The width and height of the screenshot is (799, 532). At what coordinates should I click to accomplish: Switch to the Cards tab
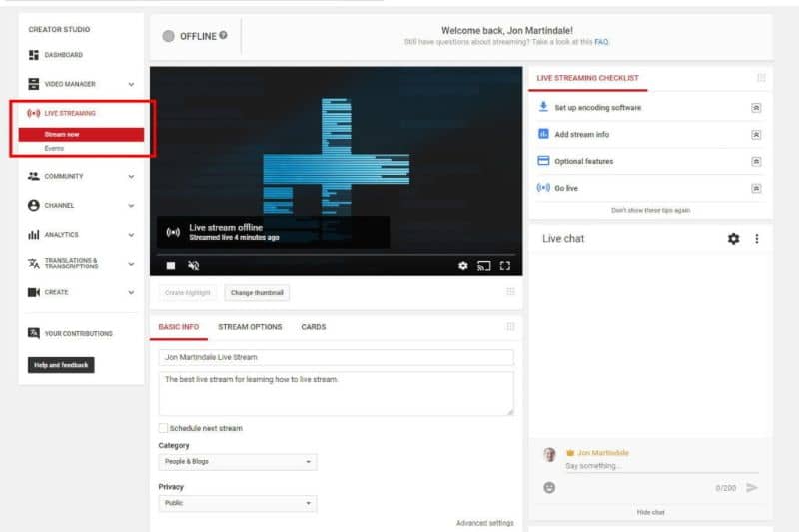[x=313, y=327]
